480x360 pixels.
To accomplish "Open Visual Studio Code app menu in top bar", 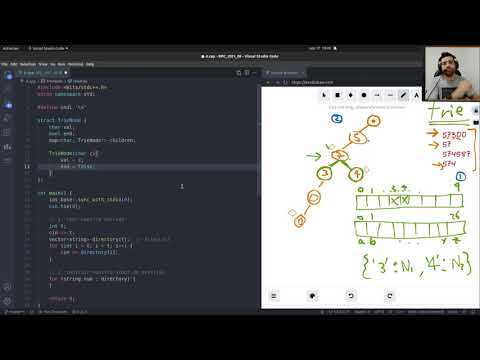I will coord(48,48).
